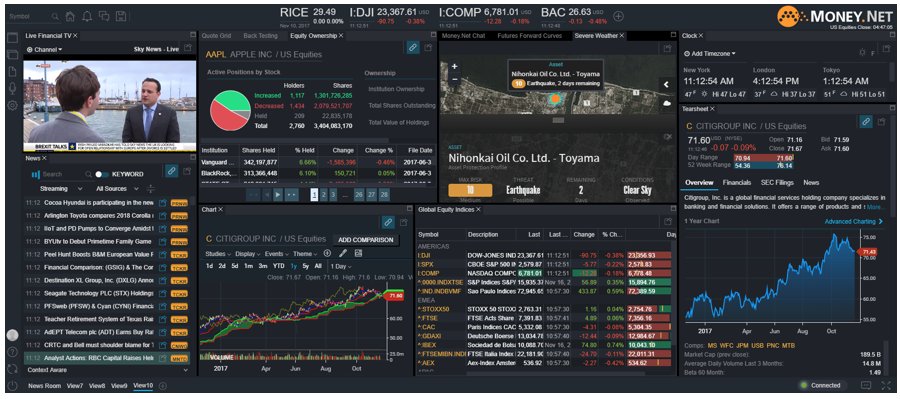Screen dimensions: 900x399
Task: Open the Theme dropdown in Chart
Action: pyautogui.click(x=305, y=253)
